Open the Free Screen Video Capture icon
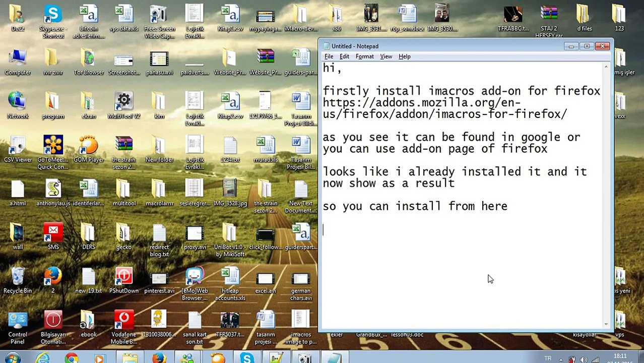Viewport: 644px width, 363px height. click(159, 21)
